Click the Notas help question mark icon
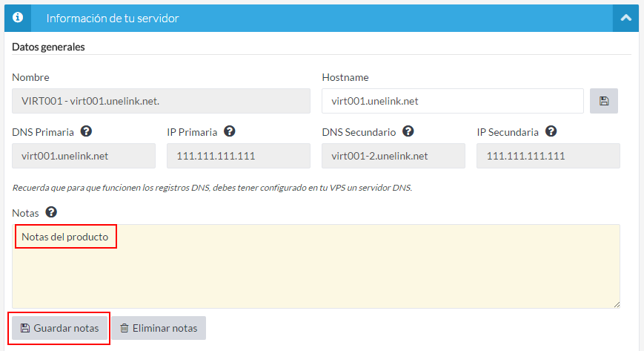This screenshot has height=351, width=644. (51, 212)
